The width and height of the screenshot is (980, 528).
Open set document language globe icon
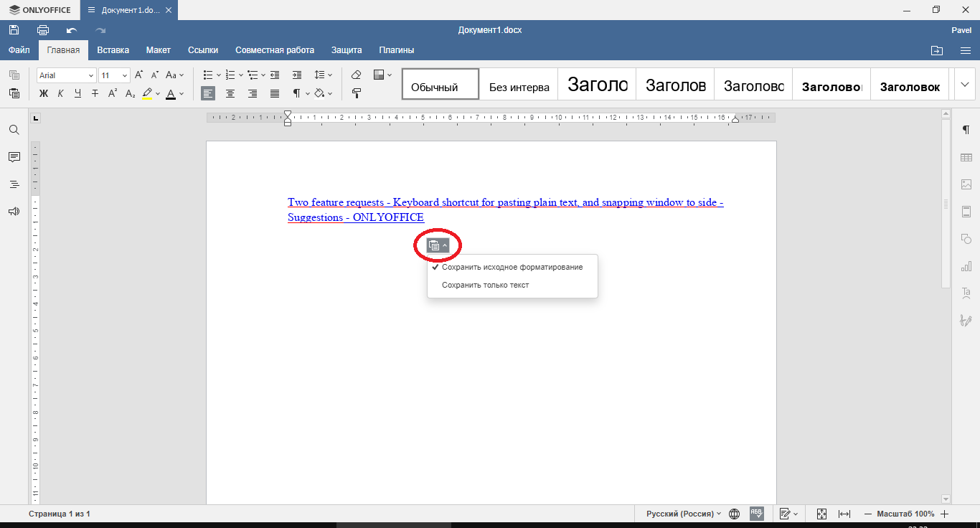tap(734, 514)
